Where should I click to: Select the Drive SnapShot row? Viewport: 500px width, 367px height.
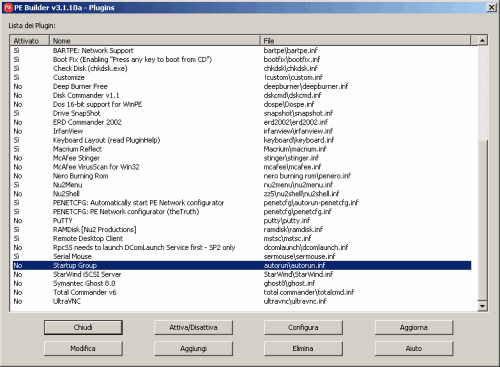click(242, 113)
